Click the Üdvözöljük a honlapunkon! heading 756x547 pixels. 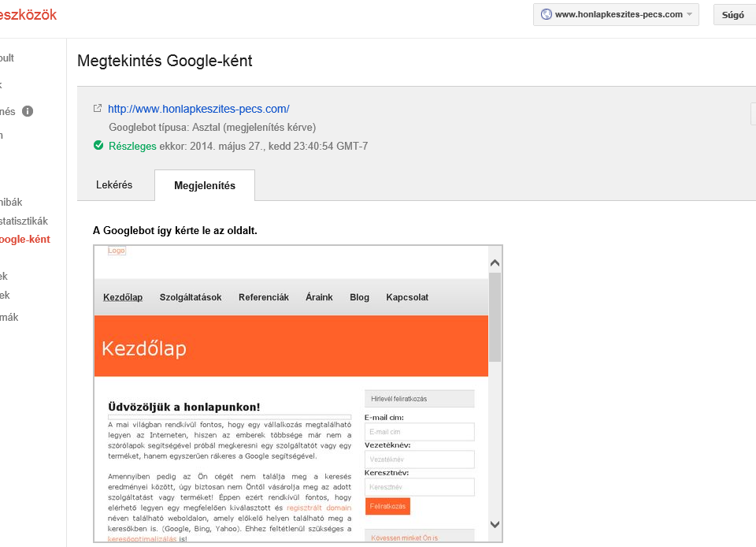coord(183,407)
